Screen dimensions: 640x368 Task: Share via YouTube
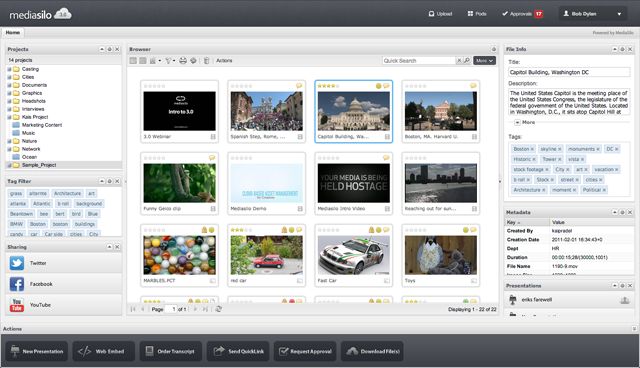click(64, 305)
